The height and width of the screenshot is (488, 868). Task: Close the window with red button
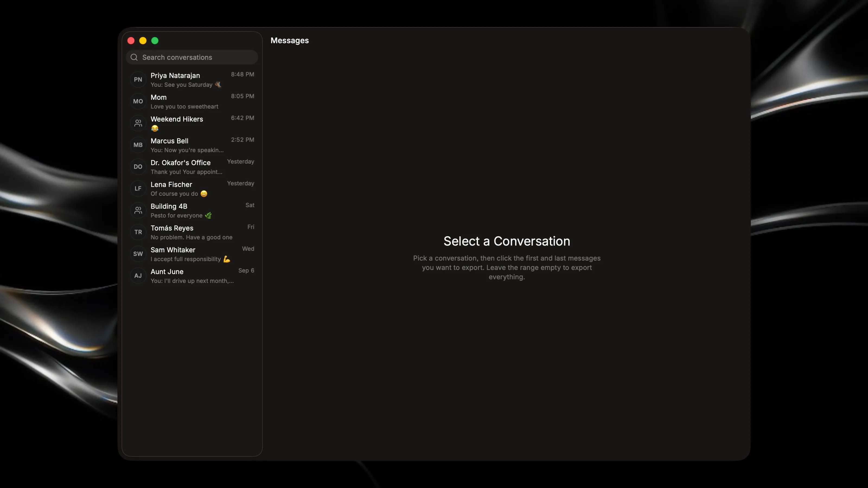pyautogui.click(x=131, y=41)
